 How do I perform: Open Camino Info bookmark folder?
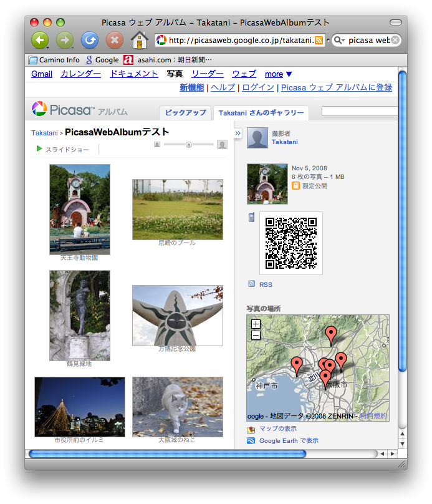[x=54, y=60]
